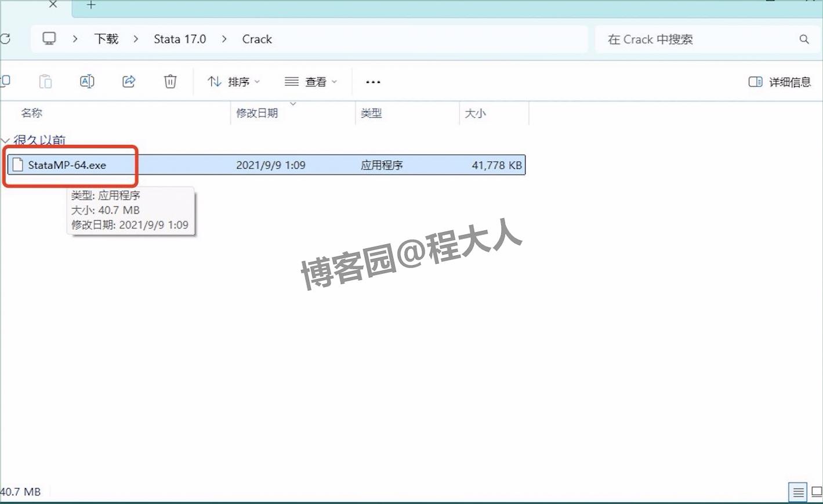823x504 pixels.
Task: Click the This PC icon in the breadcrumb bar
Action: 49,38
